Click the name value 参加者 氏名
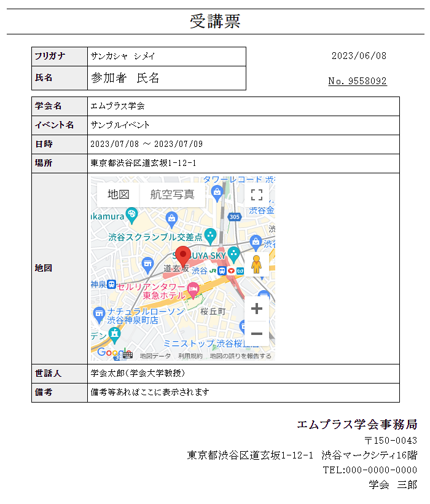430x504 pixels. [x=125, y=78]
